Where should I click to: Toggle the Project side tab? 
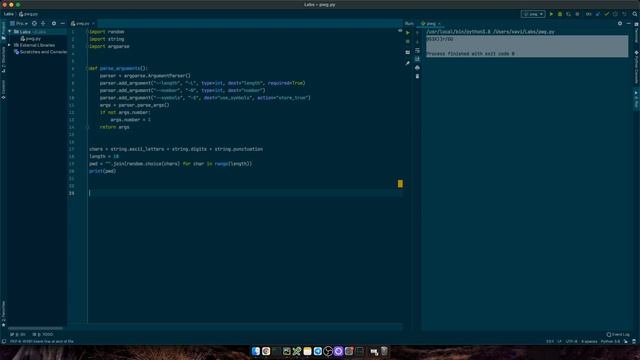point(3,31)
